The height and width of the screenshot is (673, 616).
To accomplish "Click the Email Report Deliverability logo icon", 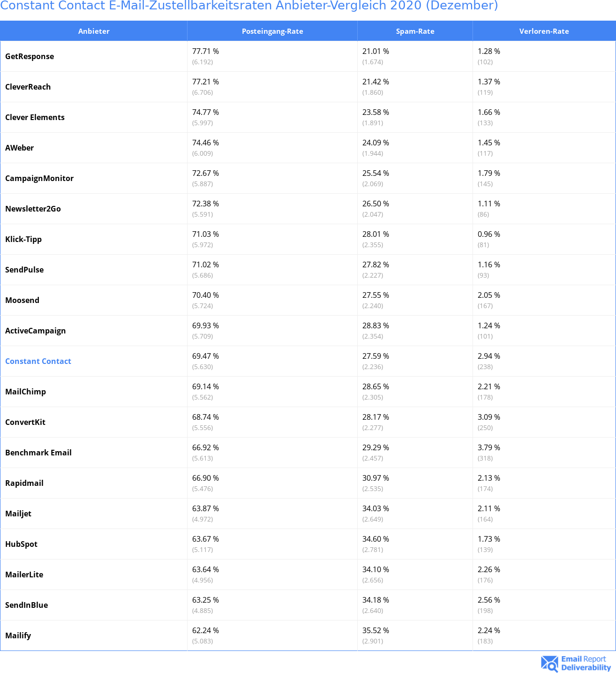I will click(x=549, y=663).
